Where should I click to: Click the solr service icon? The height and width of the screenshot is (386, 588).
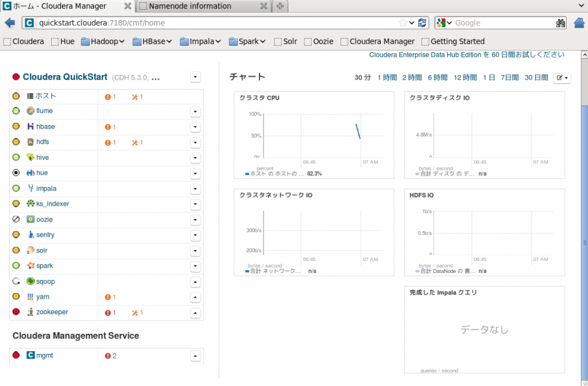[30, 251]
